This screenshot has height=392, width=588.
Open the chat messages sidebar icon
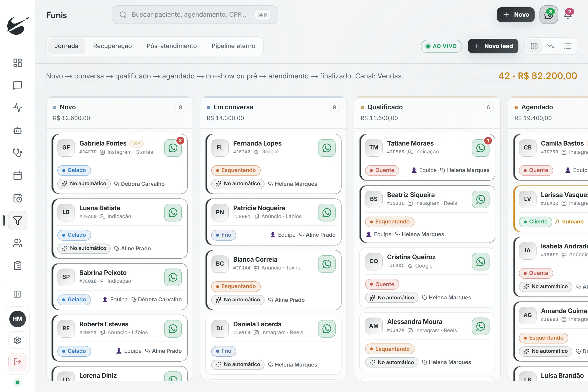[x=17, y=85]
